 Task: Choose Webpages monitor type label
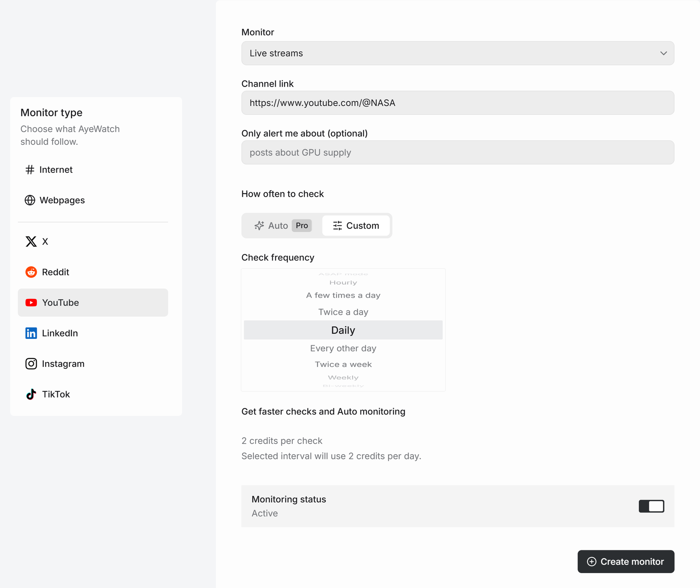pyautogui.click(x=62, y=200)
